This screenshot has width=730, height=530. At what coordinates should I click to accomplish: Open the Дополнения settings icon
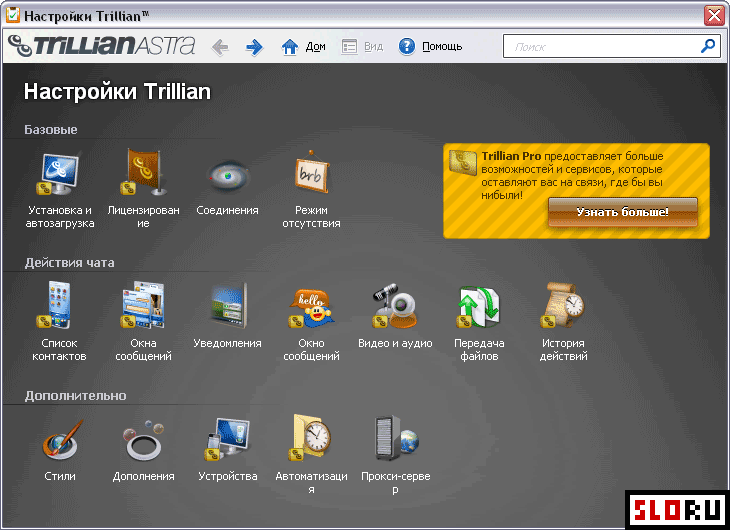tap(143, 440)
